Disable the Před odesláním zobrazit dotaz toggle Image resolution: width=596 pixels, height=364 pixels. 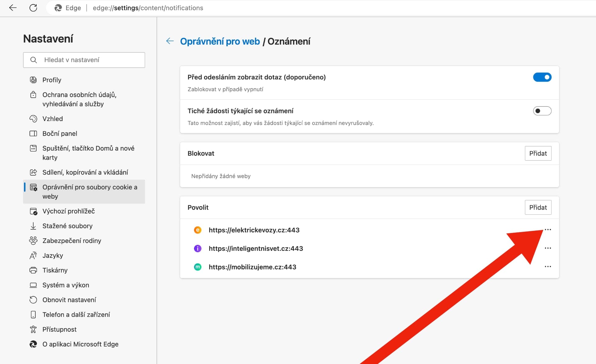point(542,77)
